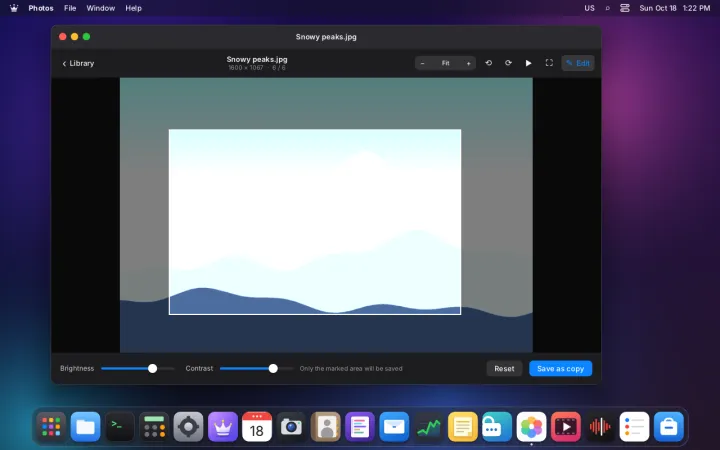Image resolution: width=720 pixels, height=450 pixels.
Task: Open the crown system menu icon
Action: 14,8
